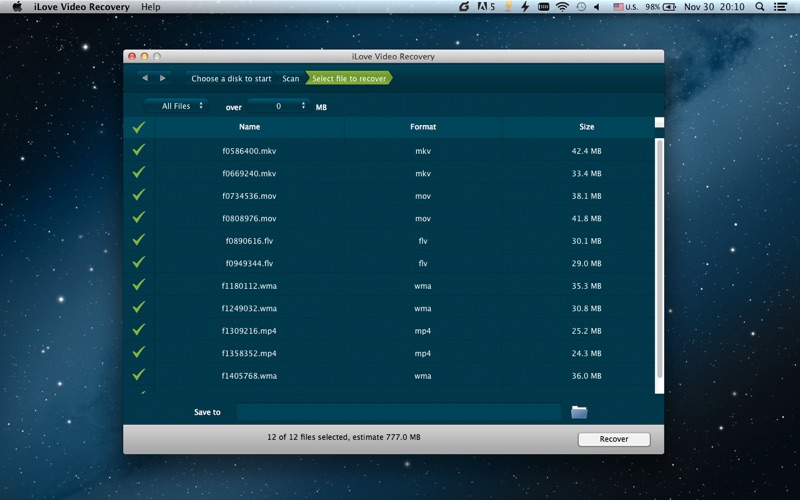Uncheck file f0669240.mkv

click(139, 172)
